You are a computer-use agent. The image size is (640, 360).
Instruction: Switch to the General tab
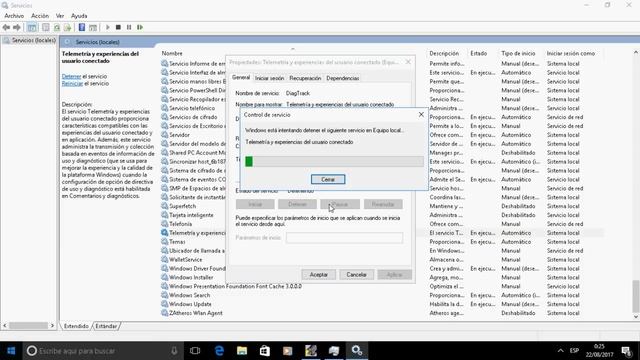coord(241,78)
